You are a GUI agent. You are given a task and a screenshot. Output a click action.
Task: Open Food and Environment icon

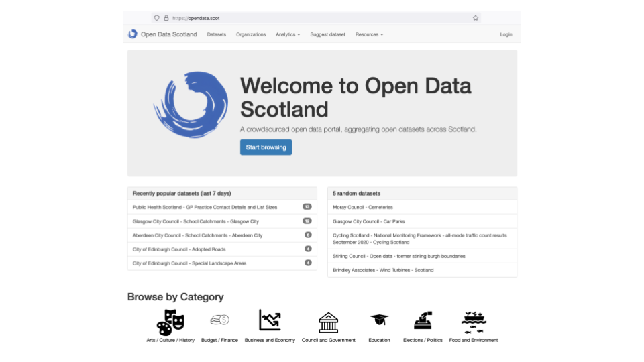point(474,322)
